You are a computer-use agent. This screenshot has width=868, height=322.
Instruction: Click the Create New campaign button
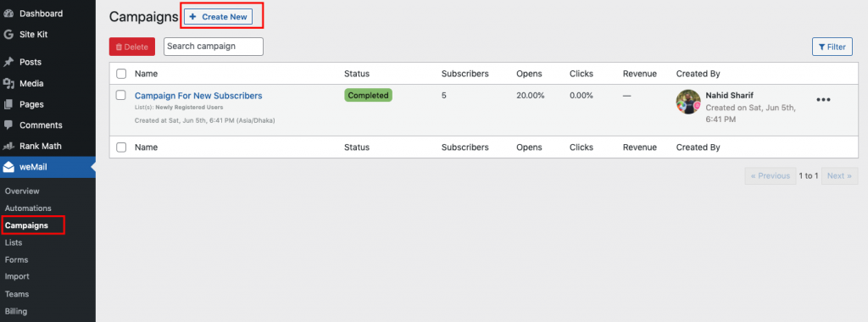coord(218,17)
